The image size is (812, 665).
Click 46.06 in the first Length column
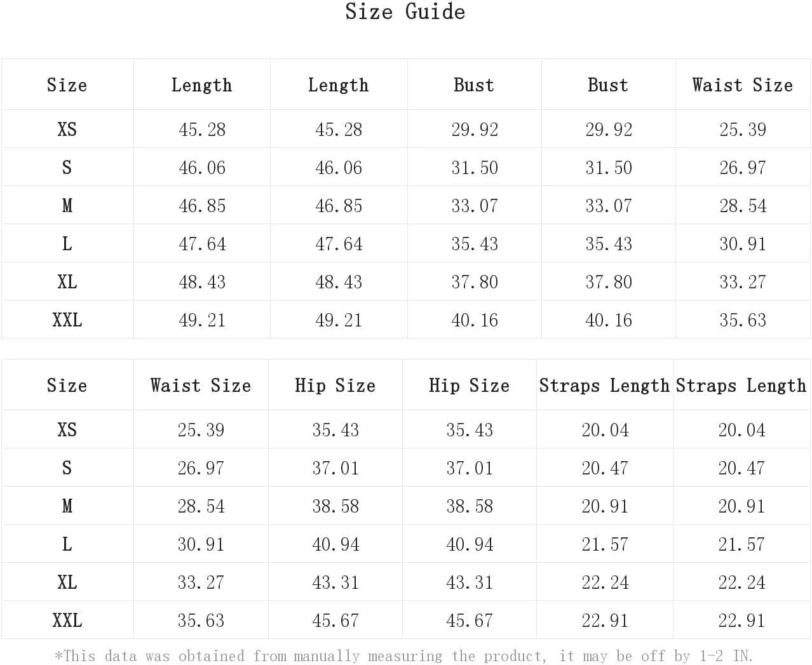(x=202, y=168)
